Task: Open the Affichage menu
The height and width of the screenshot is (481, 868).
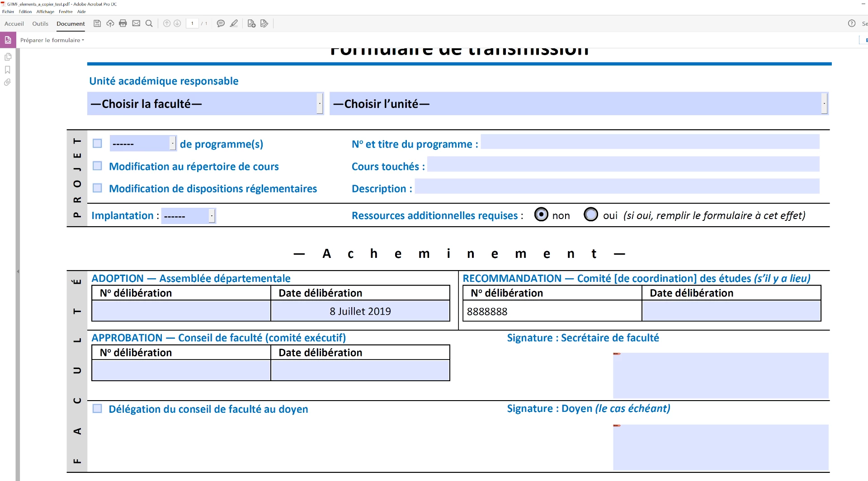Action: pos(45,12)
